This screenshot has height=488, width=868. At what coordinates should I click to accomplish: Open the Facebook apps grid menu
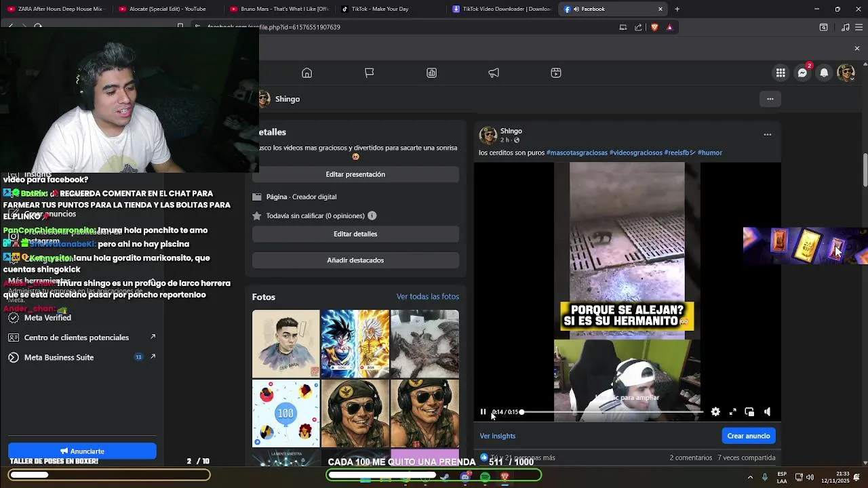point(781,73)
